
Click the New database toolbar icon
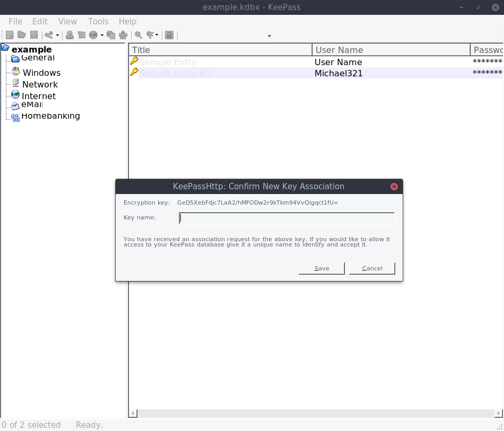point(10,35)
